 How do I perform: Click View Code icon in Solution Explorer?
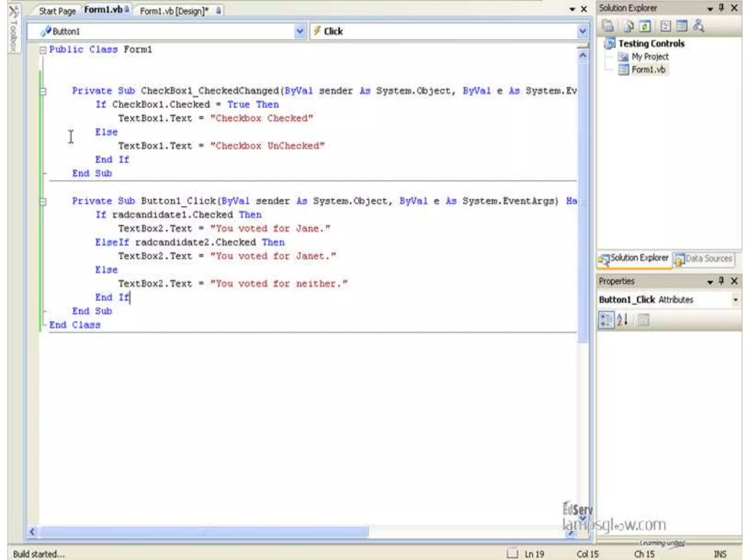tap(666, 26)
